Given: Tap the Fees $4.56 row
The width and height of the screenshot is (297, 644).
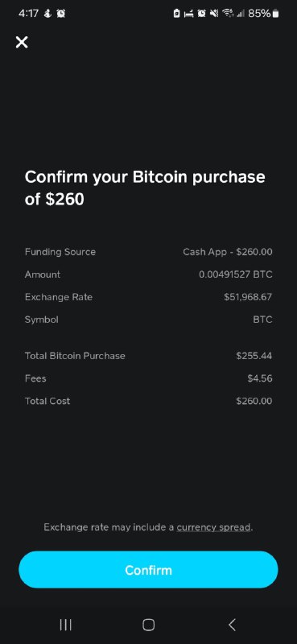Looking at the screenshot, I should [148, 378].
